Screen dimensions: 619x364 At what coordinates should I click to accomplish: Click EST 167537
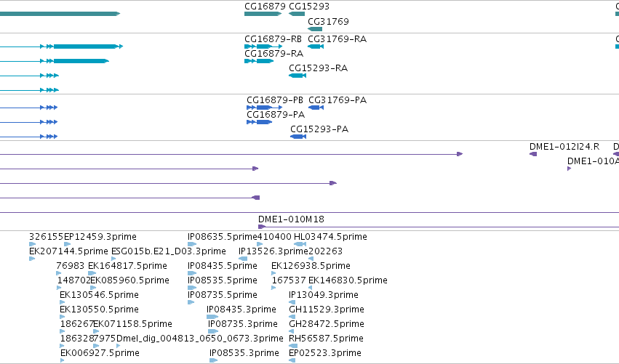(x=289, y=280)
